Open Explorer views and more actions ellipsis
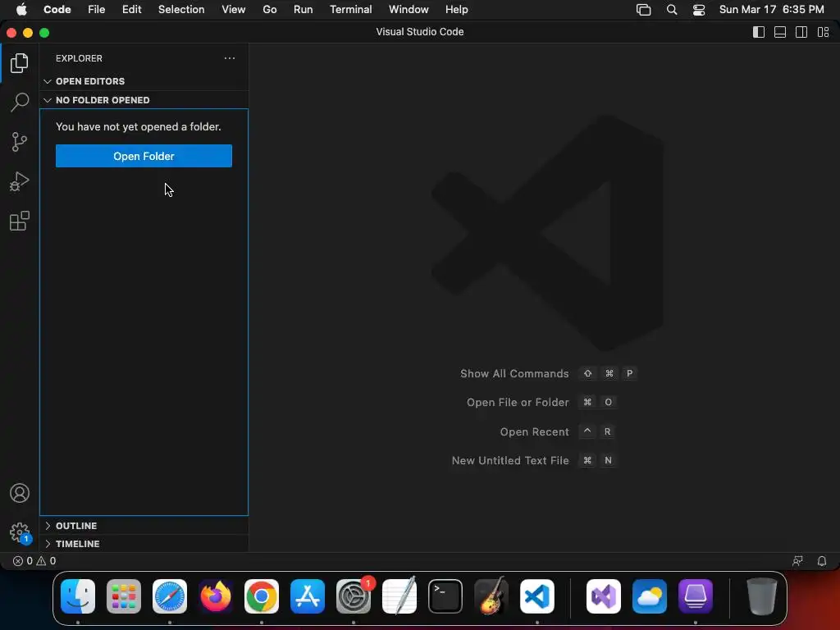The height and width of the screenshot is (630, 840). [230, 58]
